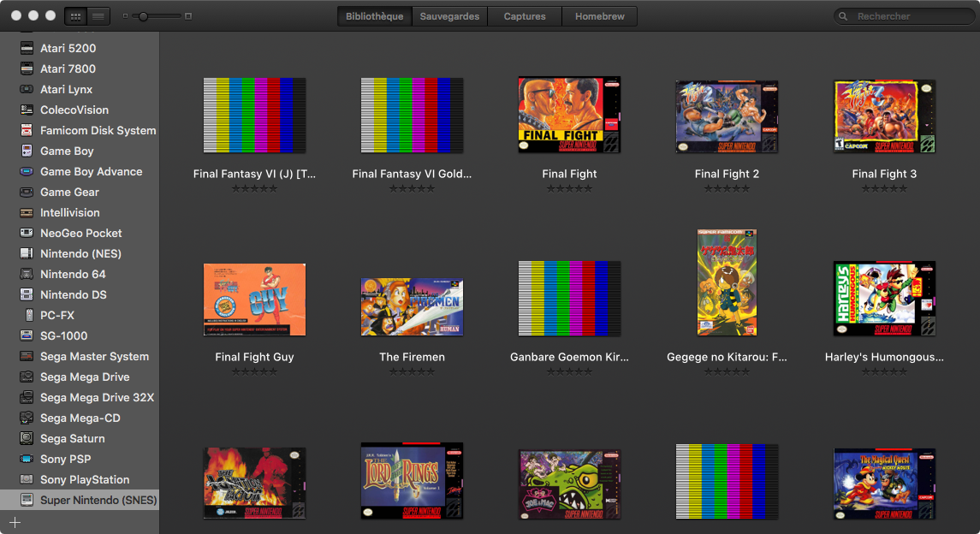Click the Sony PlayStation console icon
The width and height of the screenshot is (980, 534).
(x=27, y=480)
